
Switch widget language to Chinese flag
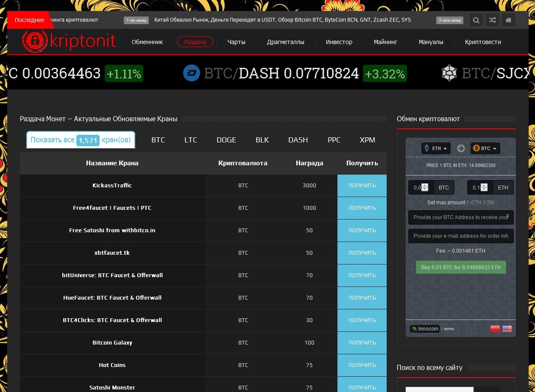tap(495, 328)
